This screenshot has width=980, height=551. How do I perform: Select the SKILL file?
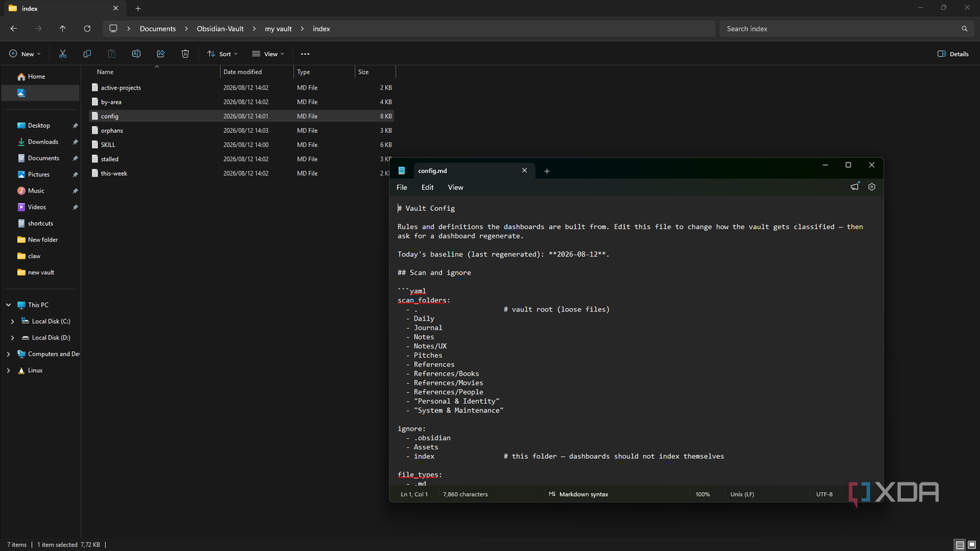coord(242,145)
